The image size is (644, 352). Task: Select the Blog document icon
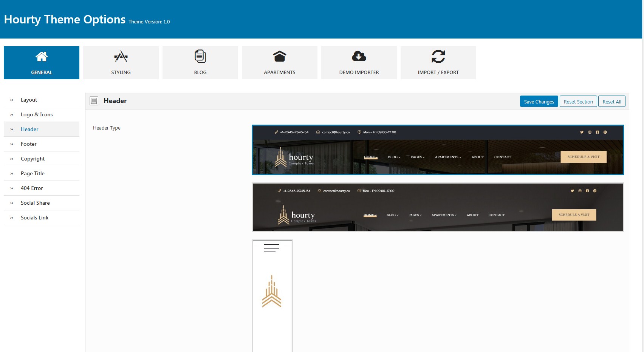tap(200, 56)
